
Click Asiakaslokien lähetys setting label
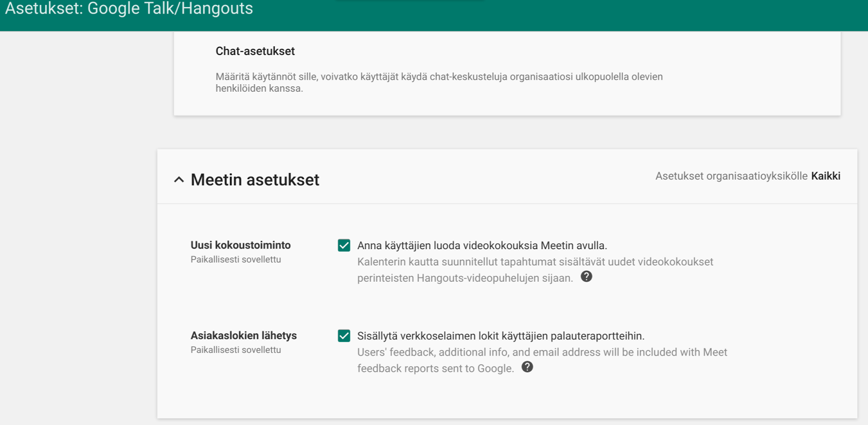[x=244, y=335]
